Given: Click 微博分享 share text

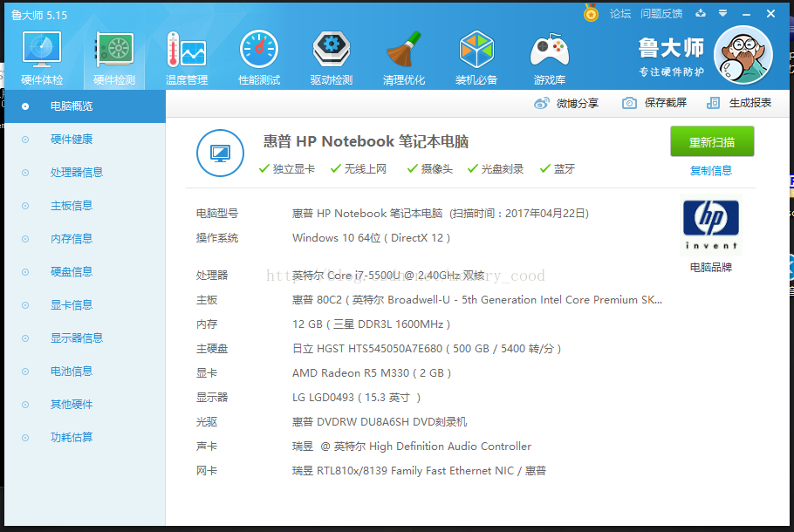Looking at the screenshot, I should 578,103.
